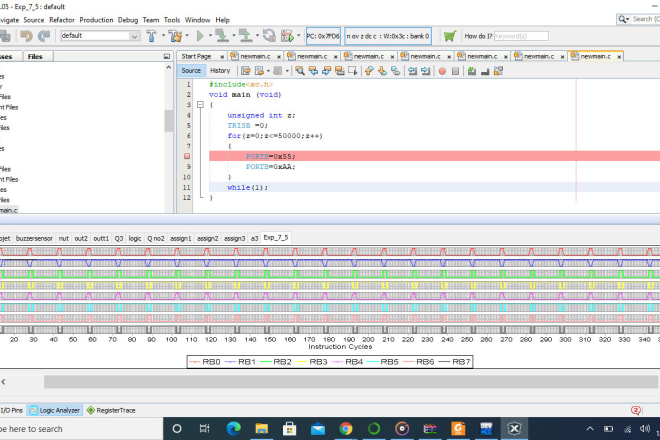This screenshot has width=660, height=440.
Task: Build the project with the hammer icon
Action: pos(151,36)
